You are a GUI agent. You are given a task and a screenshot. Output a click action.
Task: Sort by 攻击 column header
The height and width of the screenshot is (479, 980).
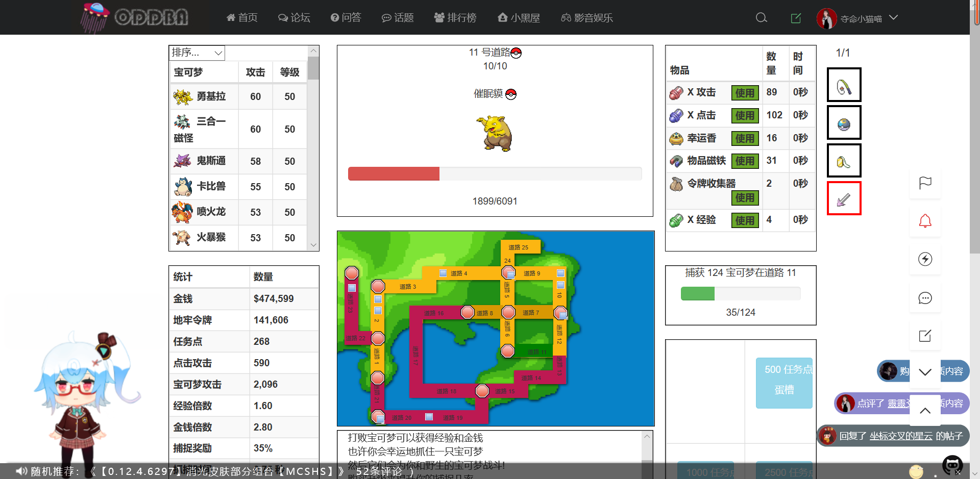point(256,72)
